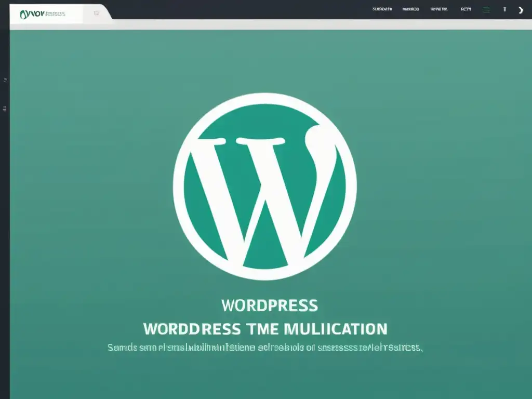Click the narrow white bar icon beside hamburger menu

click(x=504, y=9)
